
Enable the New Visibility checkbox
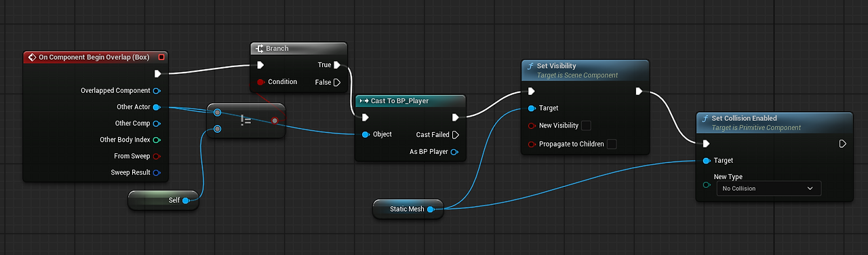[x=586, y=125]
